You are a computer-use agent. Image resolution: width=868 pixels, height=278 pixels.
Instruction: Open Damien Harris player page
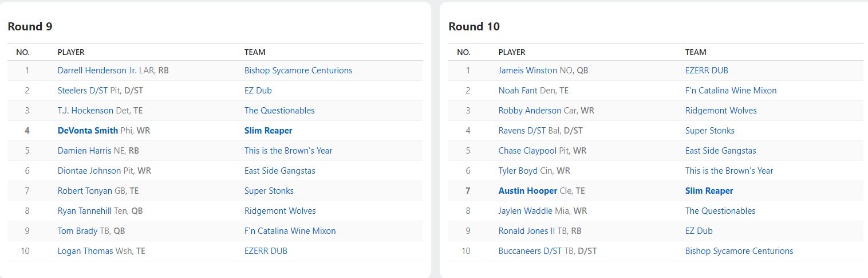[84, 151]
